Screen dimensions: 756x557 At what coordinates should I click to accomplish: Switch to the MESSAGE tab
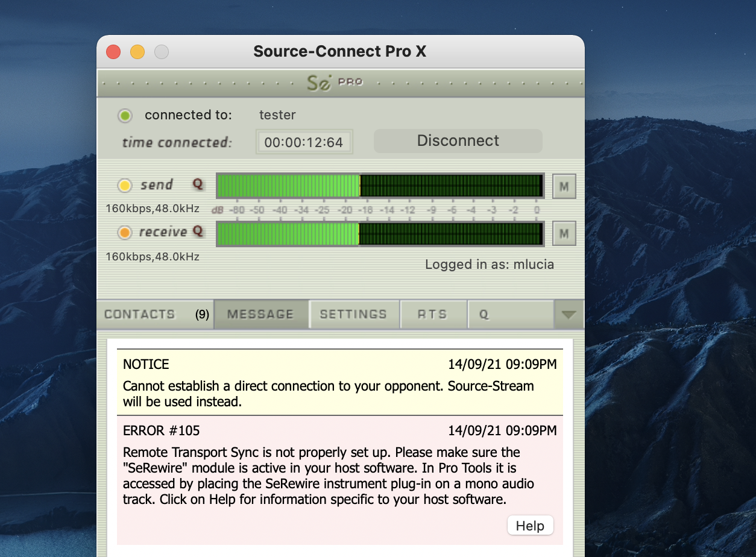point(260,315)
